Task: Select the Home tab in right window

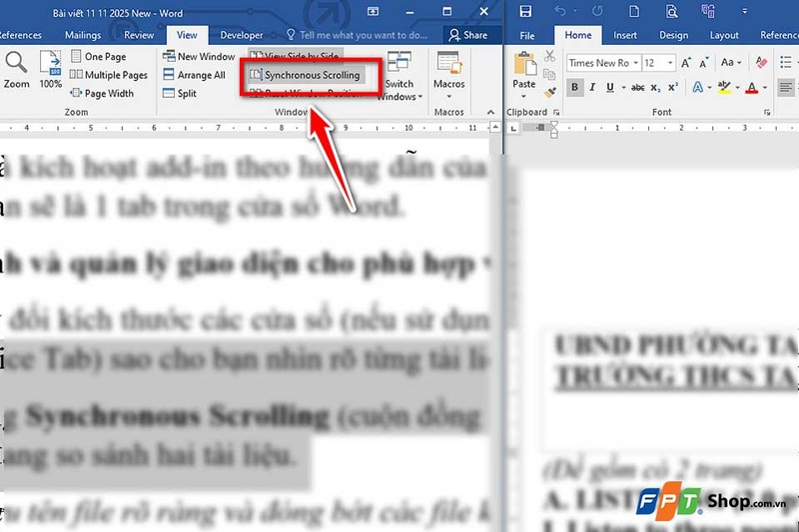Action: coord(578,35)
